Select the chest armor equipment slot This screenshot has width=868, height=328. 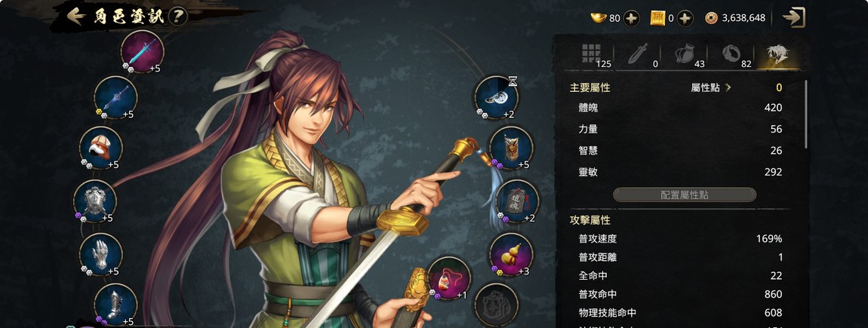(95, 201)
